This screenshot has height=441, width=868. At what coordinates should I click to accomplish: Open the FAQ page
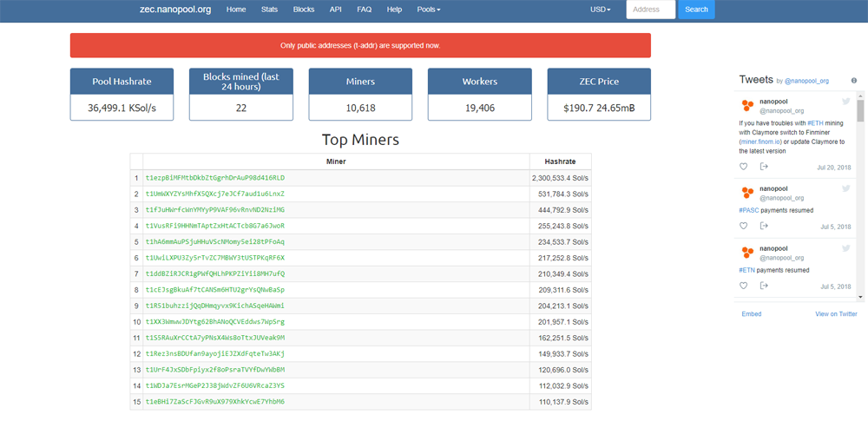coord(365,10)
